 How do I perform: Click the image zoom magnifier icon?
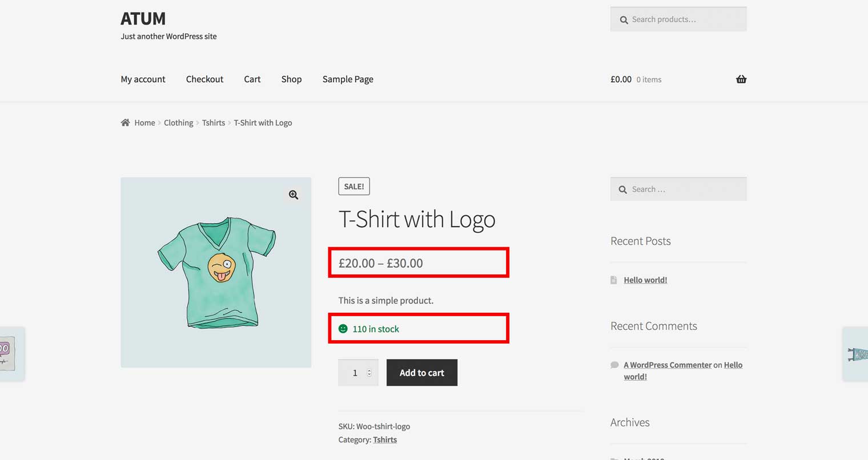pos(294,195)
